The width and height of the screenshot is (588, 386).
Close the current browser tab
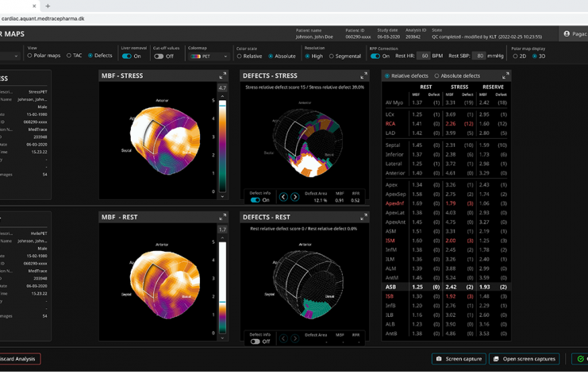(34, 6)
